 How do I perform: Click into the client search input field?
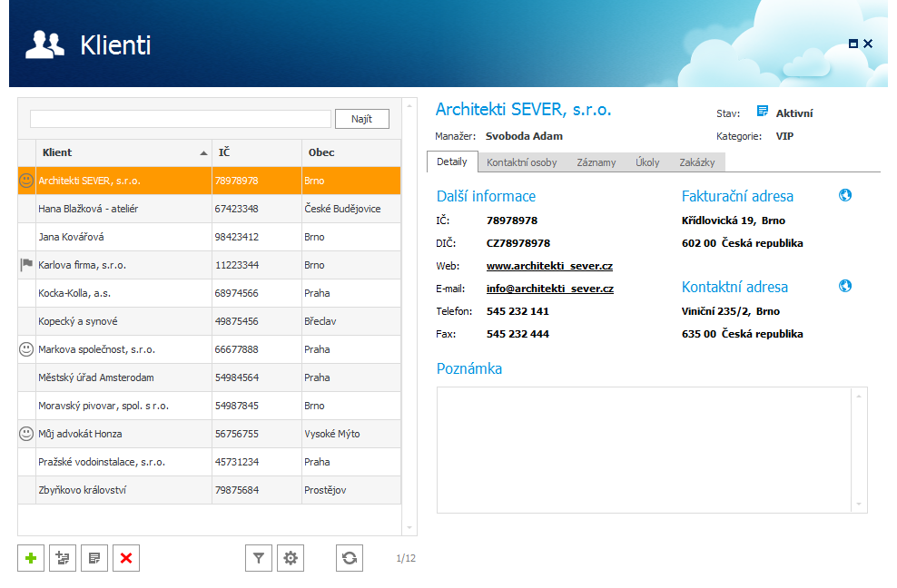tap(181, 119)
